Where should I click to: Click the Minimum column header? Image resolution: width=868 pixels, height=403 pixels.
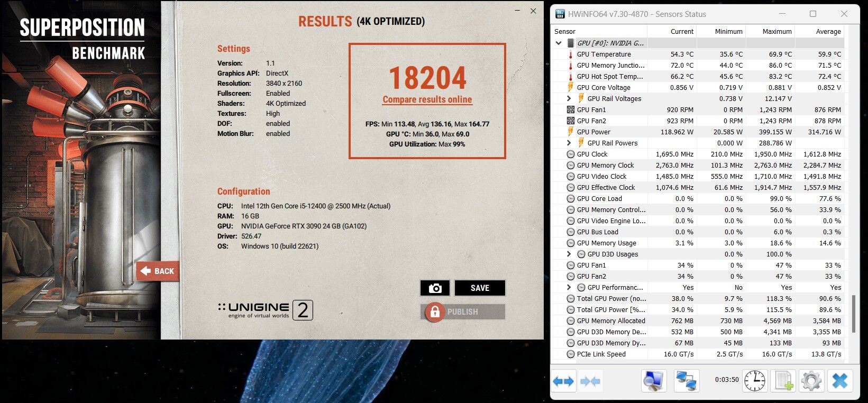click(x=721, y=31)
